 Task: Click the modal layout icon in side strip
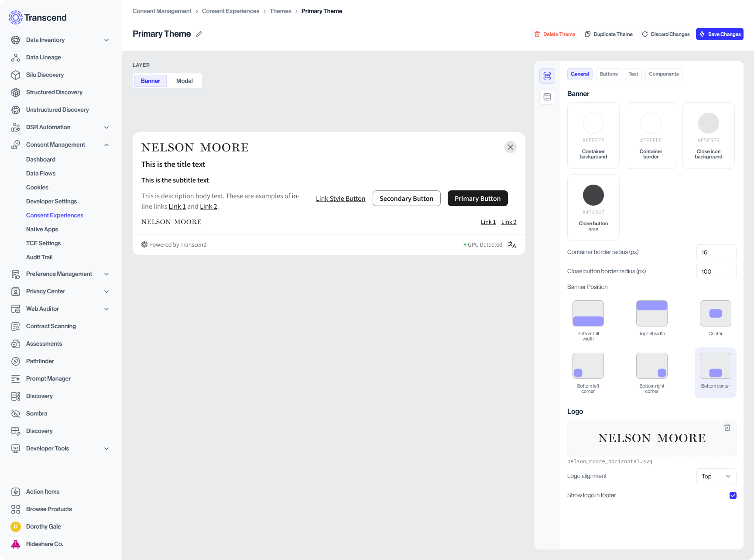click(547, 97)
